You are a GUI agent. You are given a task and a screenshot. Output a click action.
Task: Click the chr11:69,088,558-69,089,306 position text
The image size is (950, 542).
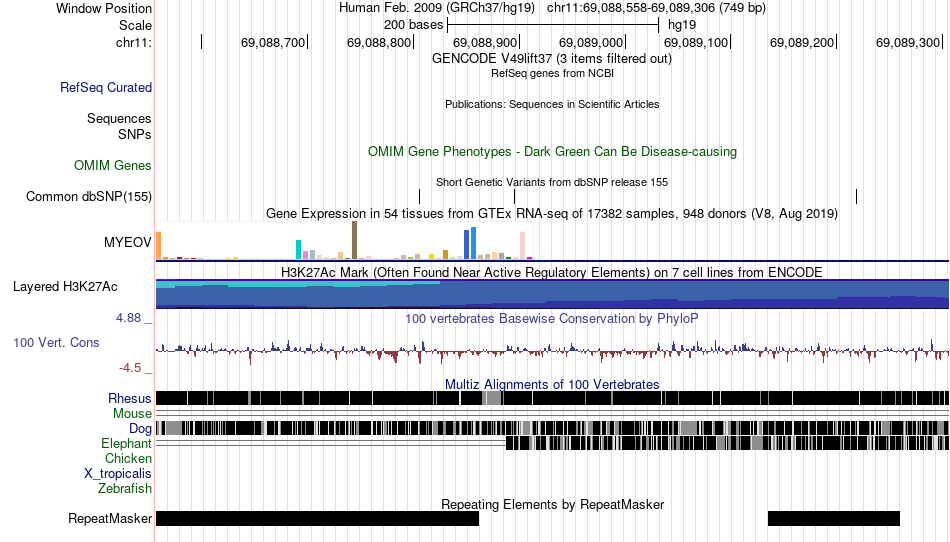point(656,8)
